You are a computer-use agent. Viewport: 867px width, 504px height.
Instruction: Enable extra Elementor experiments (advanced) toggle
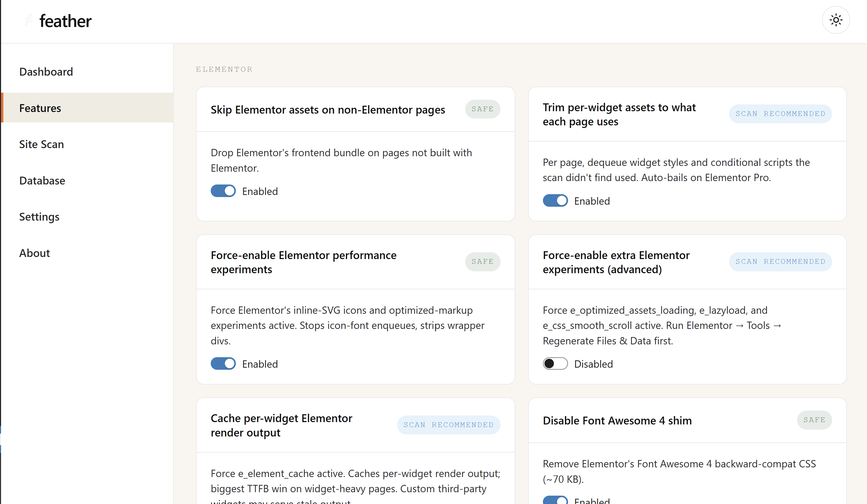coord(555,364)
